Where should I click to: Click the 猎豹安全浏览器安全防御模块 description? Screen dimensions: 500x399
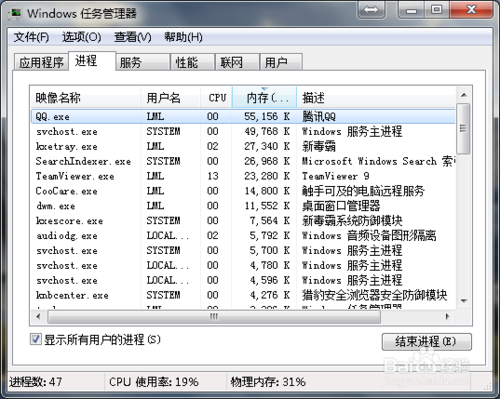[x=374, y=295]
